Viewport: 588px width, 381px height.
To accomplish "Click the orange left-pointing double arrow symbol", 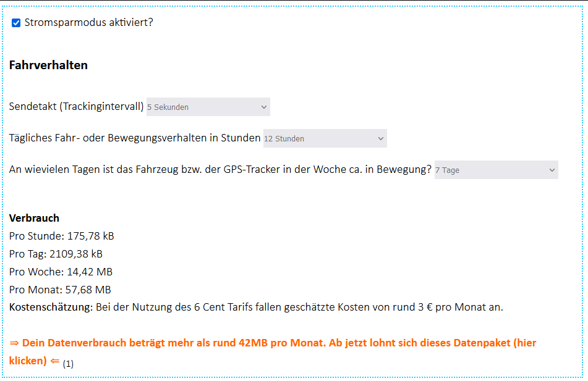I will [55, 361].
